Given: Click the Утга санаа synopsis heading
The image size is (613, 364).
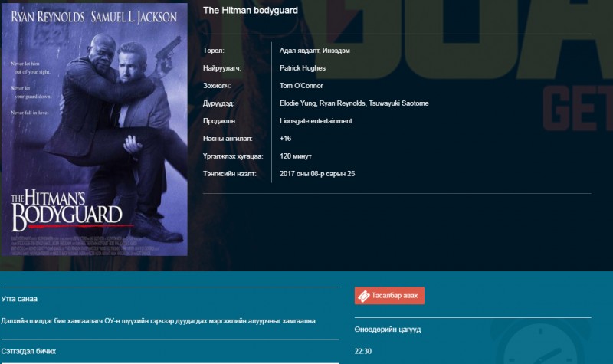Looking at the screenshot, I should (19, 299).
